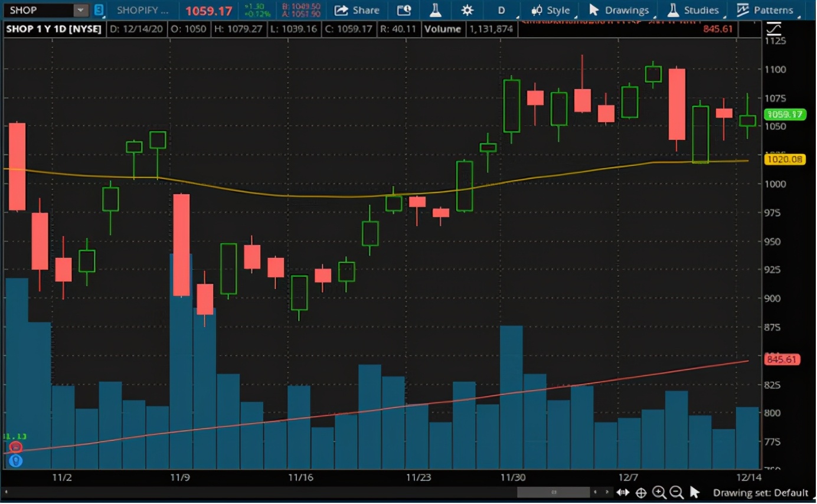The height and width of the screenshot is (504, 817).
Task: Click the zoom in magnifier icon
Action: tap(659, 492)
